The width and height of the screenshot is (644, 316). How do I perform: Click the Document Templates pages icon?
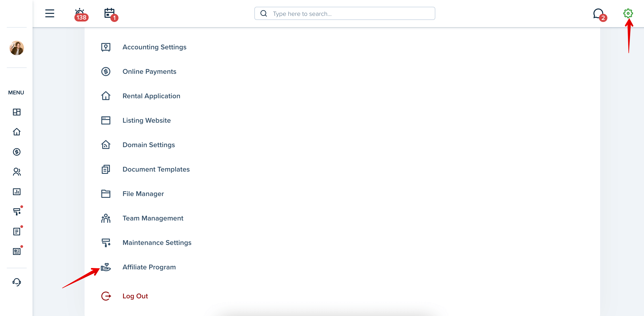pos(106,169)
